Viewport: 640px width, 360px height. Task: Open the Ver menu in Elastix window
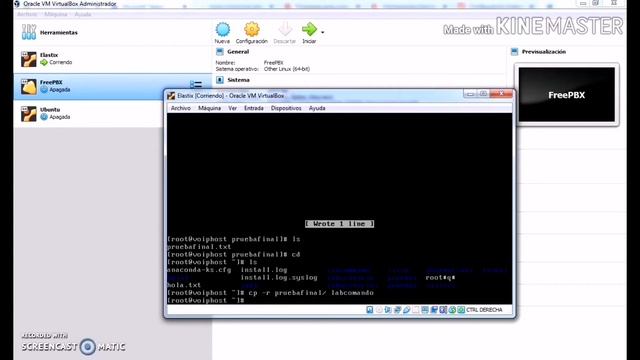(x=232, y=108)
